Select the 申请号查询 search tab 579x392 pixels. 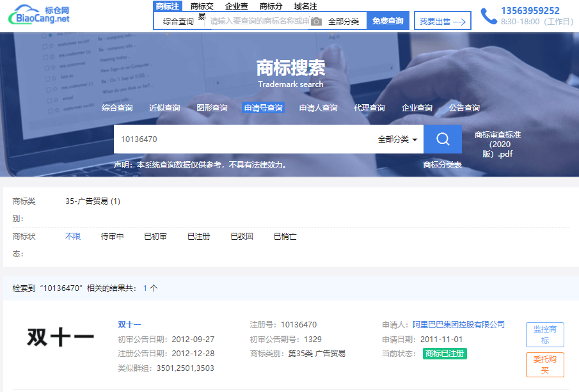click(x=264, y=108)
